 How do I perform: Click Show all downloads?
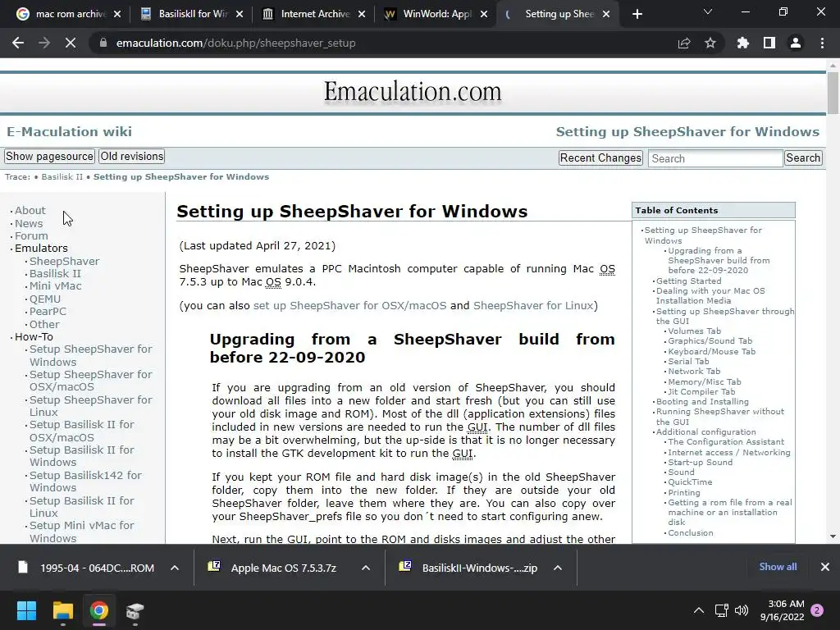pyautogui.click(x=778, y=567)
